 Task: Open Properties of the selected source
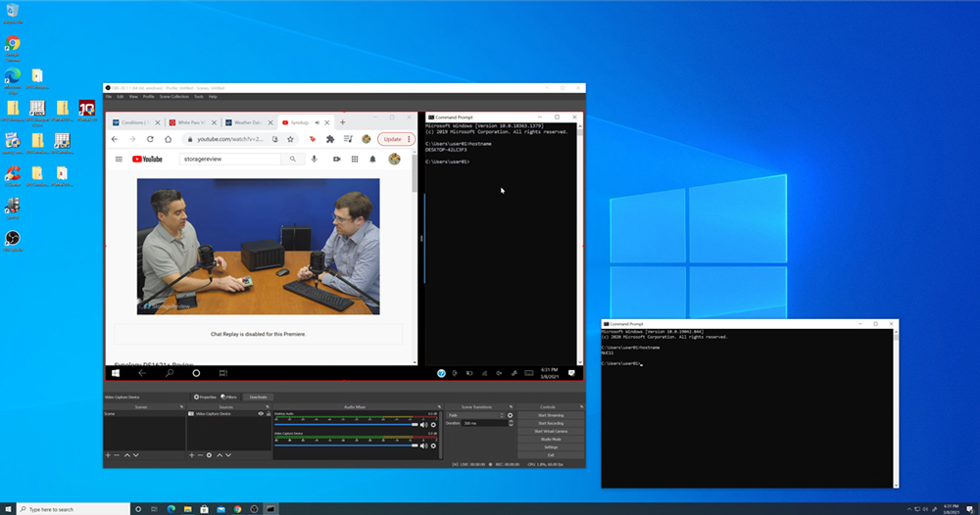[x=205, y=397]
